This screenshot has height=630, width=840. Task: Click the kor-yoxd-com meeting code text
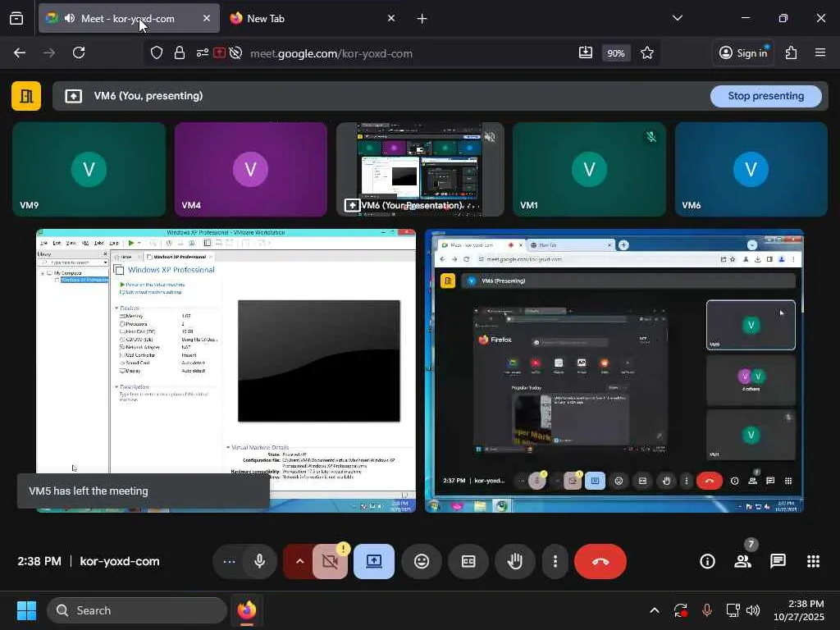pos(120,561)
